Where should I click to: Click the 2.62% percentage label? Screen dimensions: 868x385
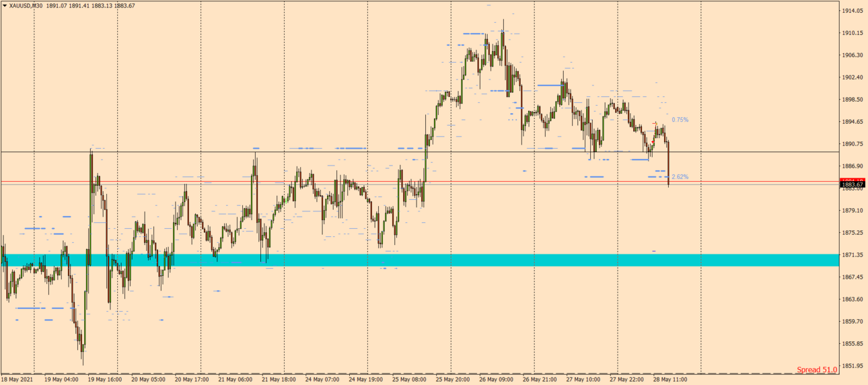[x=680, y=177]
